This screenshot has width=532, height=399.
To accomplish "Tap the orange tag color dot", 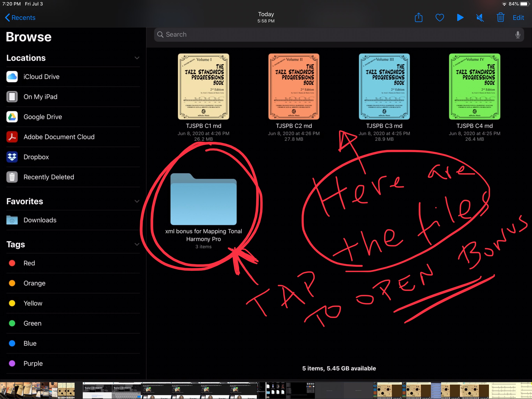I will [12, 283].
